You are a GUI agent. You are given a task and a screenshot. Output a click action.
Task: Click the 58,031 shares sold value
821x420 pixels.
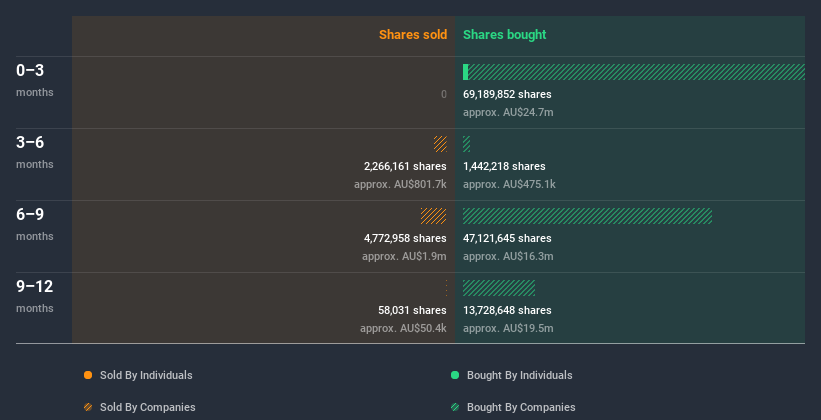tap(413, 311)
